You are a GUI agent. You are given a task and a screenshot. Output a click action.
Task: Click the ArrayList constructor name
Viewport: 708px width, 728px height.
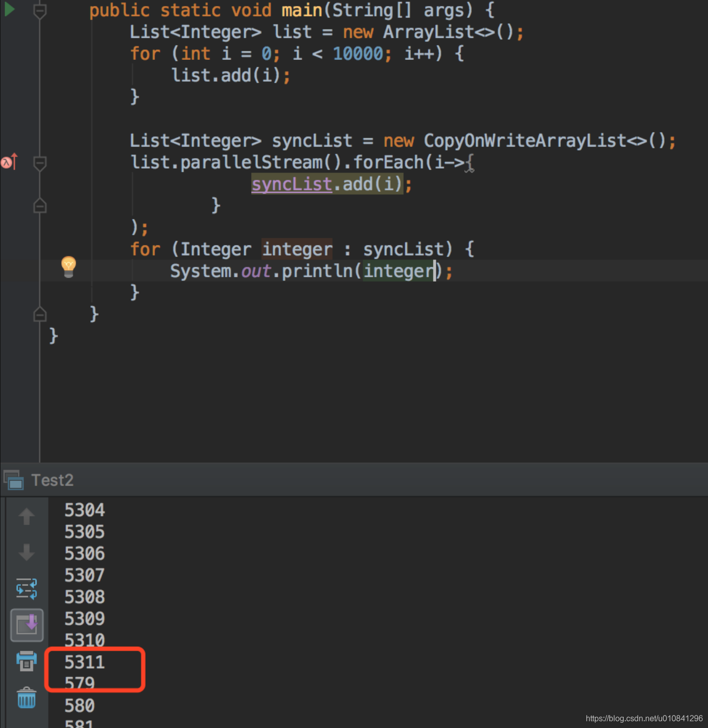428,32
